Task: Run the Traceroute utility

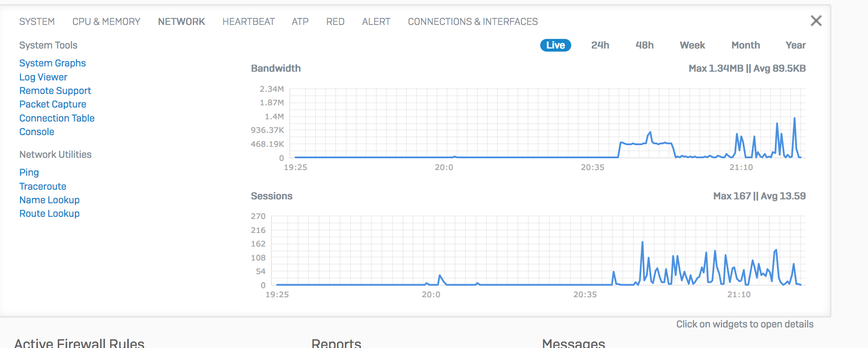Action: click(43, 186)
